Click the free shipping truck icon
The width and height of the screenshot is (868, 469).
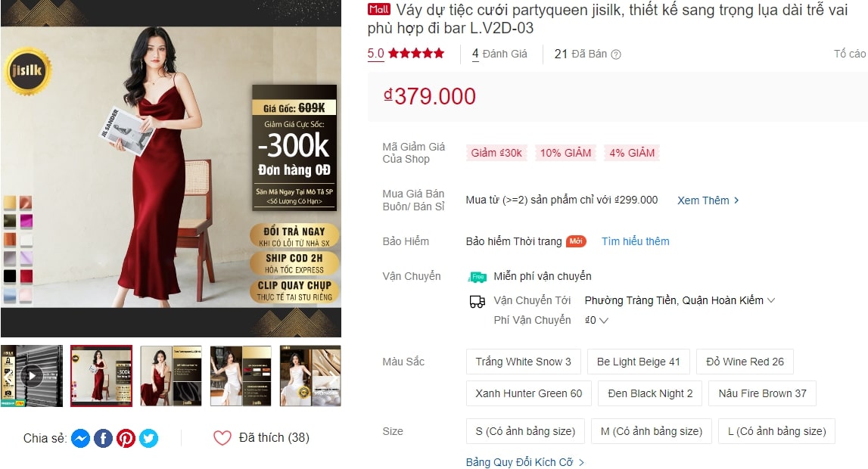click(x=478, y=277)
